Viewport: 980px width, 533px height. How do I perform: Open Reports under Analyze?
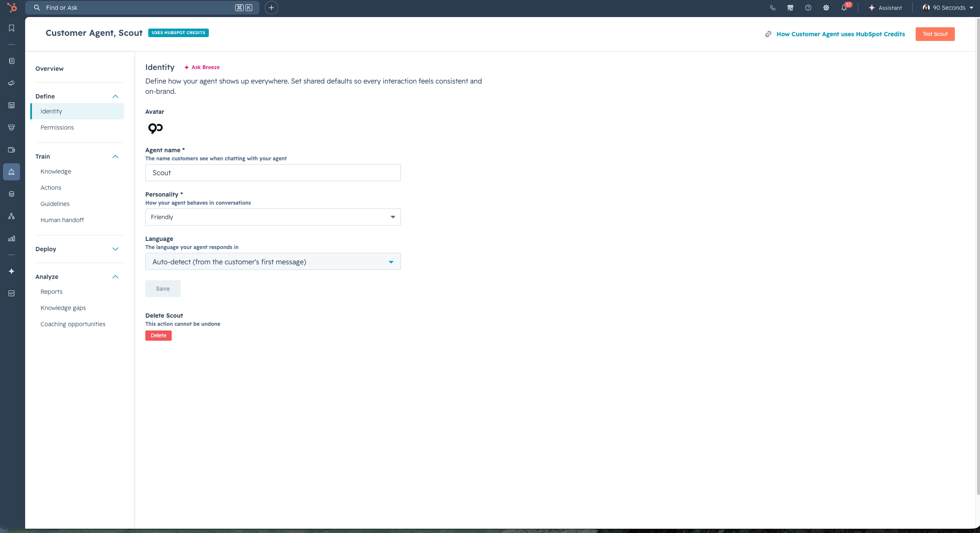[x=52, y=292]
